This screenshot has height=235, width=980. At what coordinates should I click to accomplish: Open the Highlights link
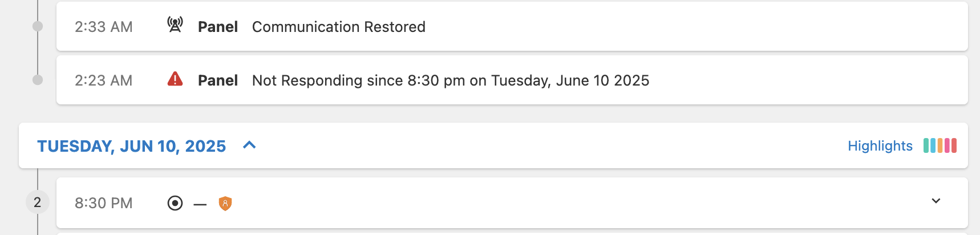(x=880, y=146)
